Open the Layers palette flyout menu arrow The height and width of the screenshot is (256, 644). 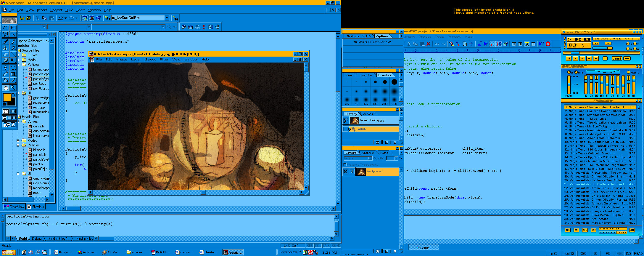[401, 153]
